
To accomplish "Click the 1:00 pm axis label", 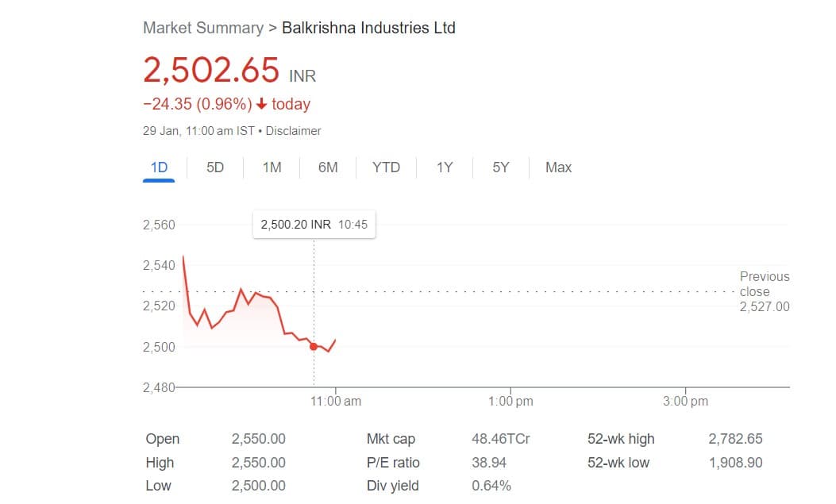I will pyautogui.click(x=510, y=401).
